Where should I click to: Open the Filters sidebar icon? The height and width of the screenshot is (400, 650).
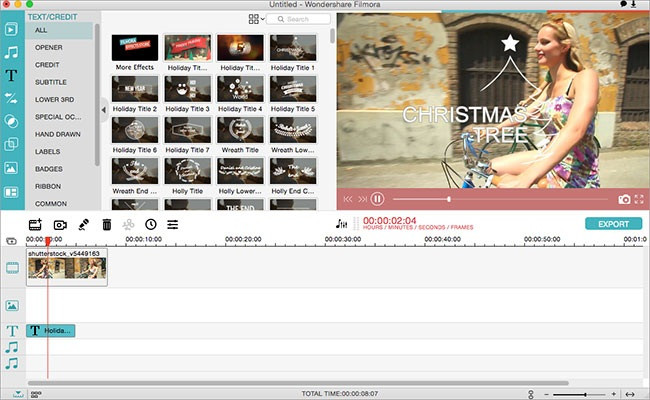[x=12, y=121]
